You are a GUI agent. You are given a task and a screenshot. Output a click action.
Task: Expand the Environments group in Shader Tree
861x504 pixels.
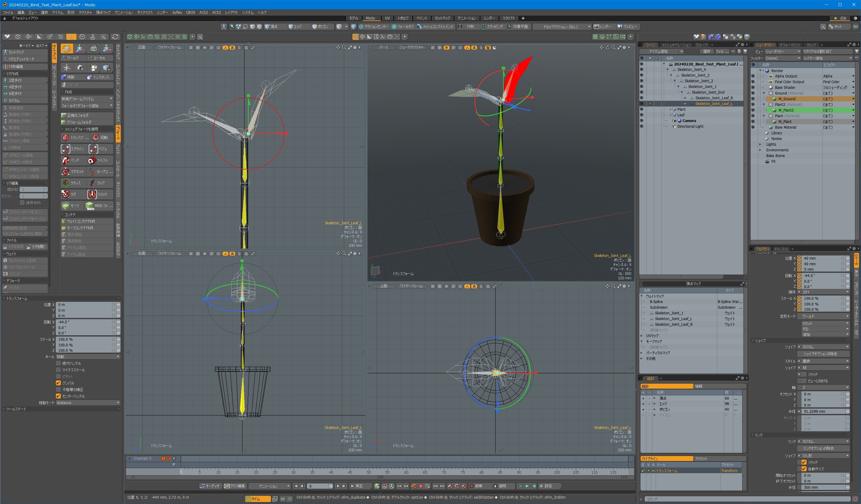760,150
